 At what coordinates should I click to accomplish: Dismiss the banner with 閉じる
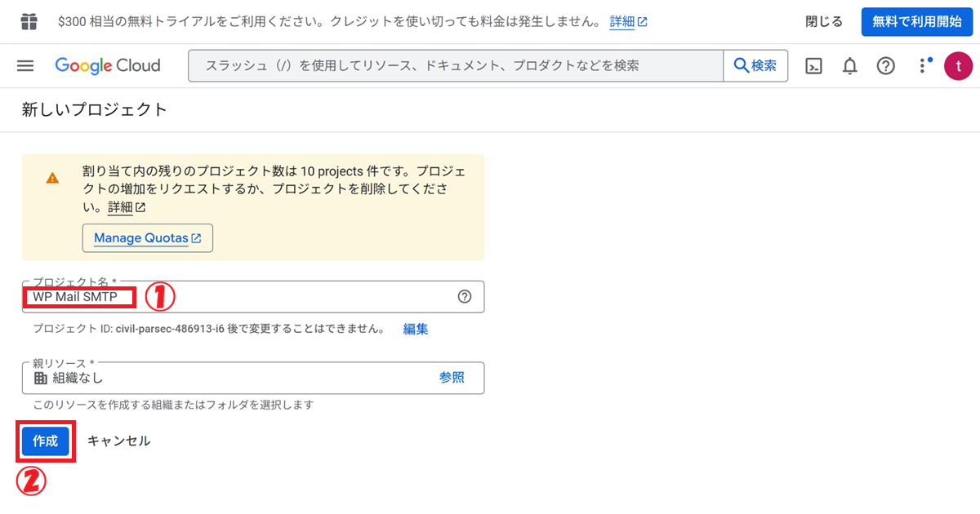824,22
